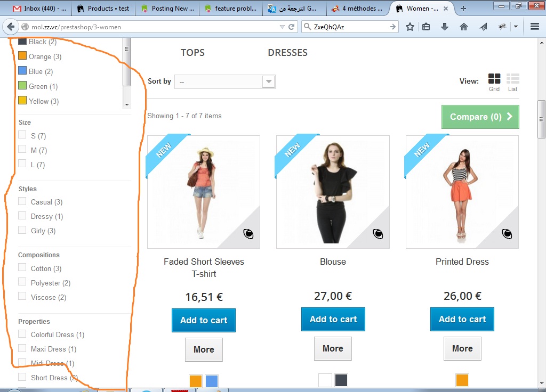Go back with the browser back arrow
Screen dimensions: 546x392
click(x=11, y=27)
